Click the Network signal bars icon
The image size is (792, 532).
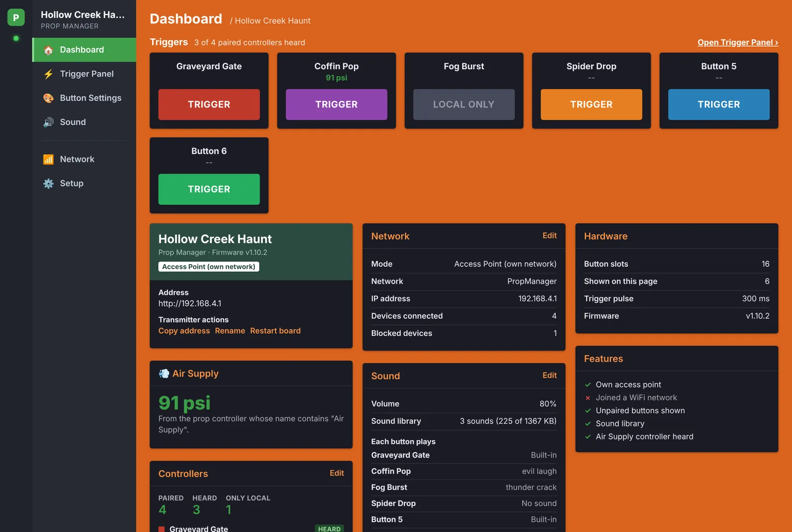(x=48, y=159)
